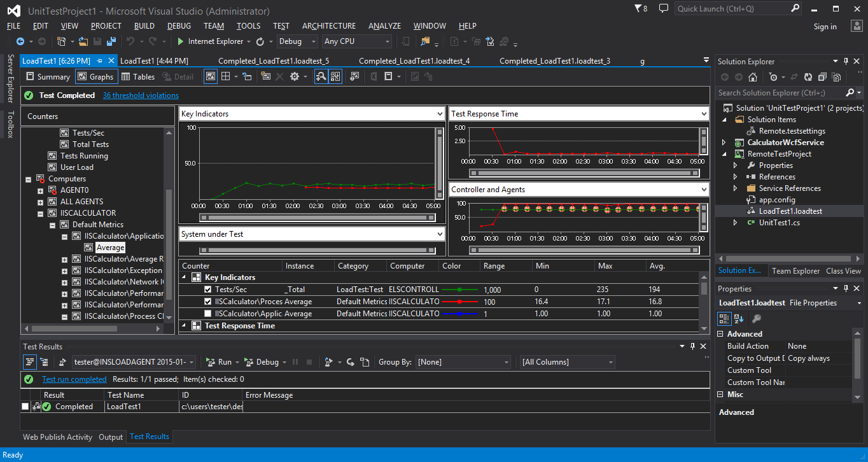Click the graph layout grid icon
Image resolution: width=868 pixels, height=462 pixels.
[x=225, y=76]
